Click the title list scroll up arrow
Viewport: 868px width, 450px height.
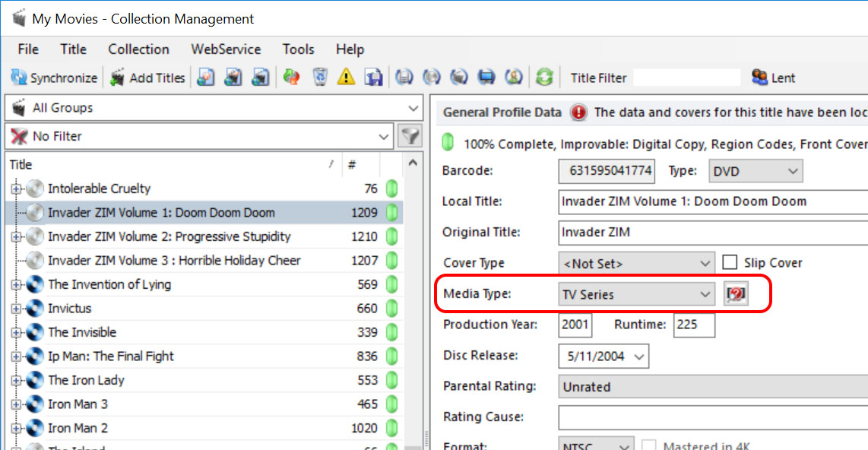coord(413,163)
